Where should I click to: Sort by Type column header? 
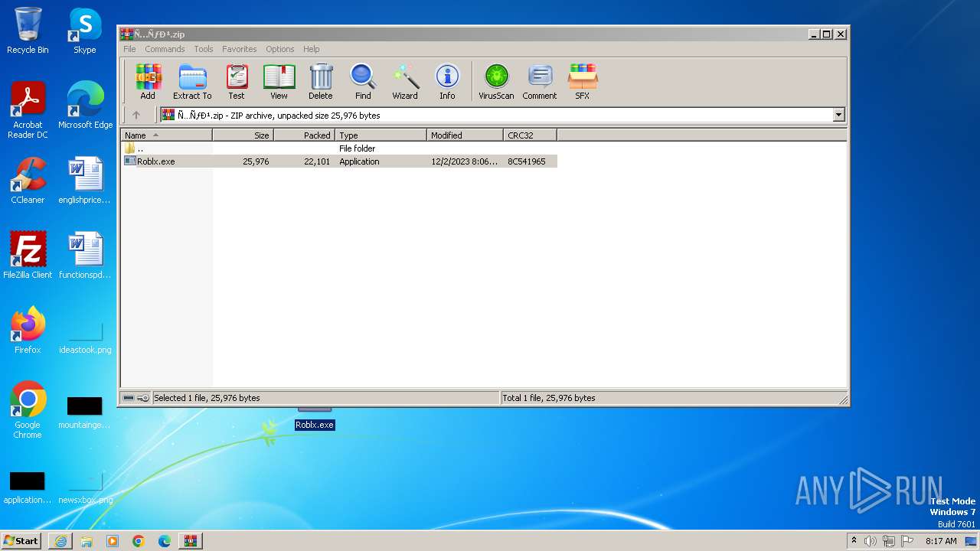(x=381, y=135)
